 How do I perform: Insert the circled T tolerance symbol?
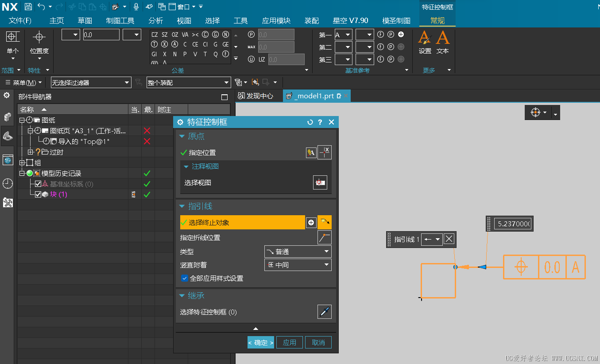[155, 44]
